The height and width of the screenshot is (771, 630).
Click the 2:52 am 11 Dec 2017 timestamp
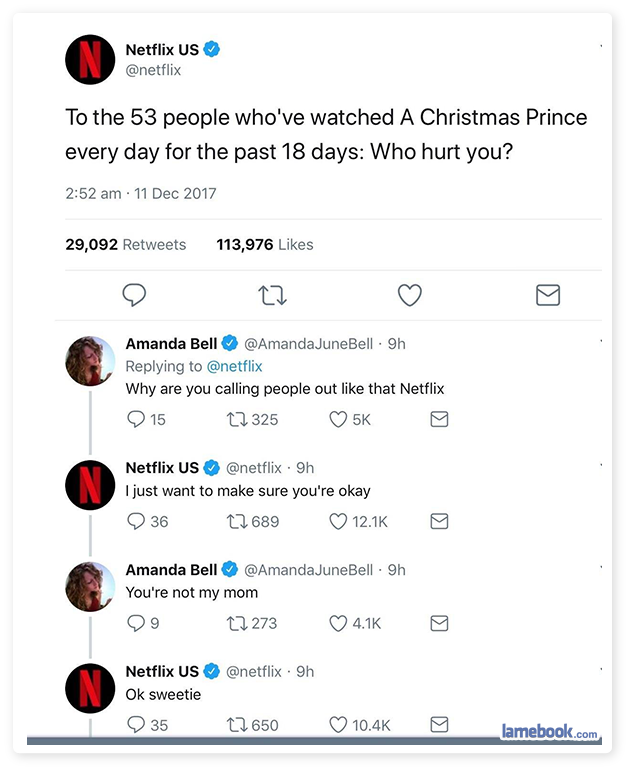coord(141,193)
